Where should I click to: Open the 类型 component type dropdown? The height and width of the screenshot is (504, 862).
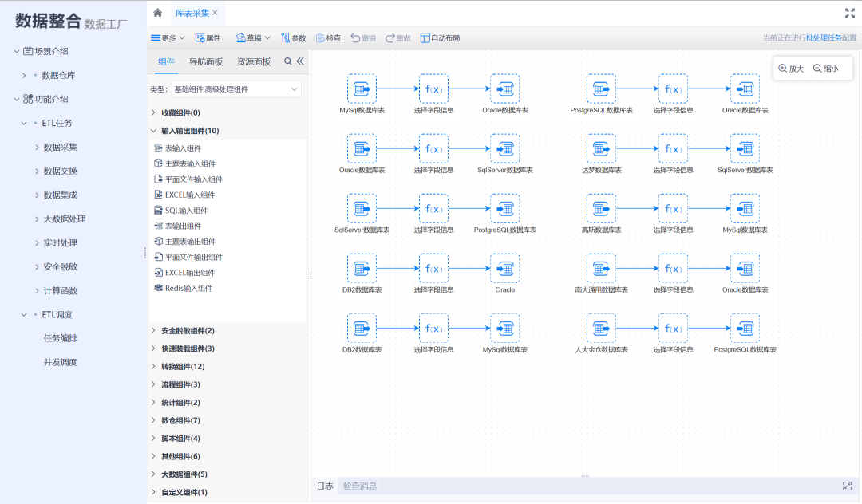[236, 89]
